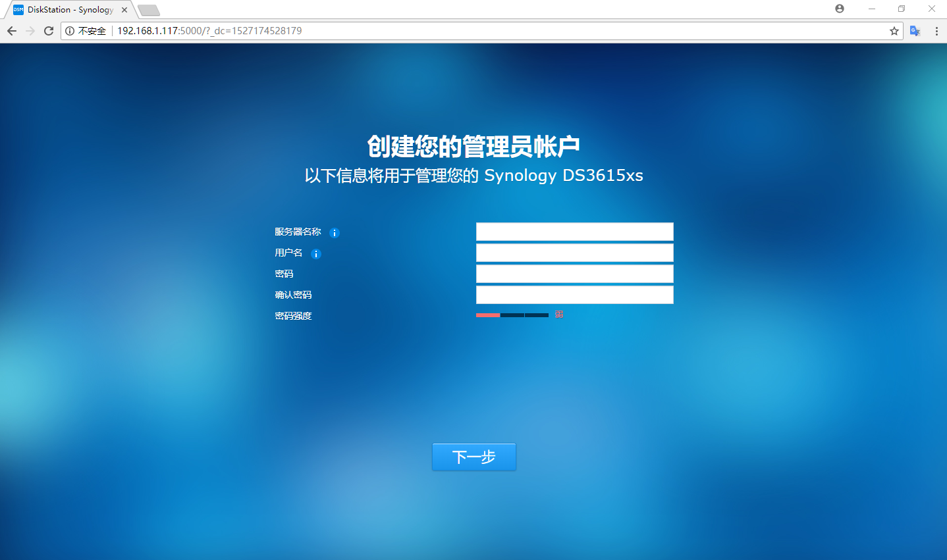
Task: Bookmark this page with the star icon
Action: click(x=894, y=31)
